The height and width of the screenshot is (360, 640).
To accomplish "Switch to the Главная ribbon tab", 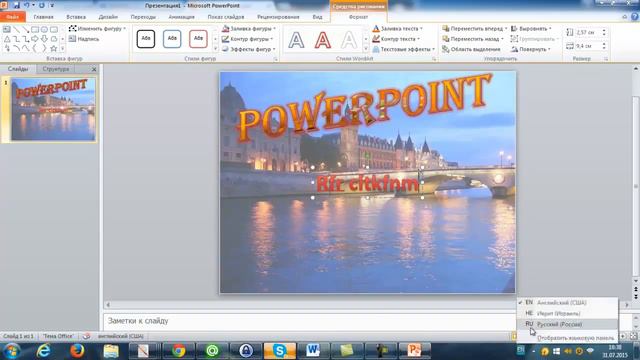I will pyautogui.click(x=44, y=17).
